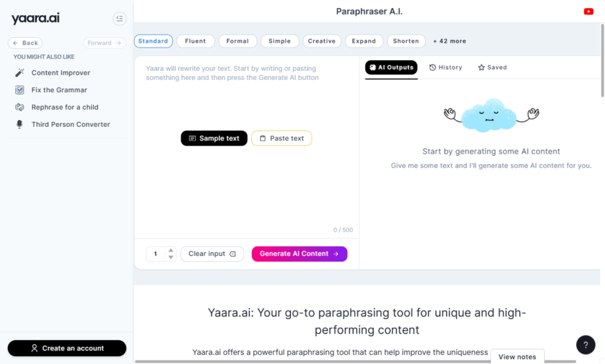The height and width of the screenshot is (364, 605).
Task: Select the Standard paraphrase mode
Action: (x=153, y=41)
